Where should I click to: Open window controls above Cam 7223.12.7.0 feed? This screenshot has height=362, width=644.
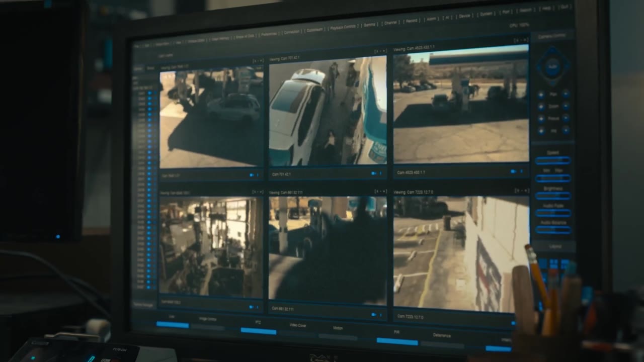522,191
